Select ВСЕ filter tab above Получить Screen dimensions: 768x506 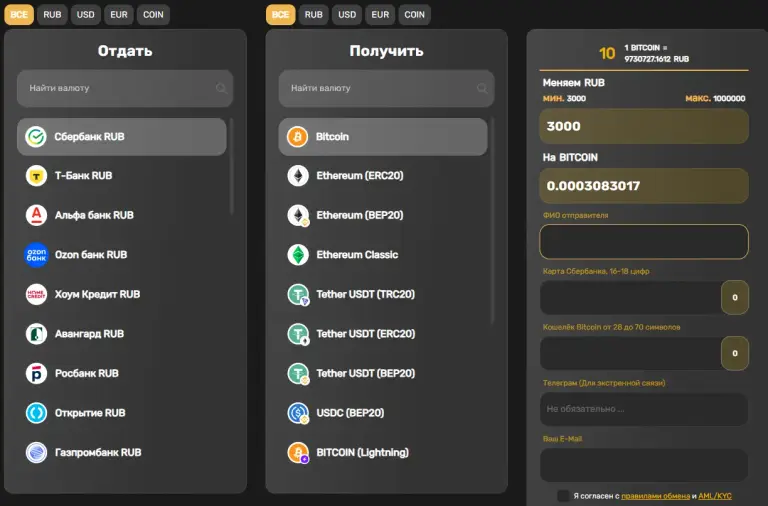[x=281, y=15]
